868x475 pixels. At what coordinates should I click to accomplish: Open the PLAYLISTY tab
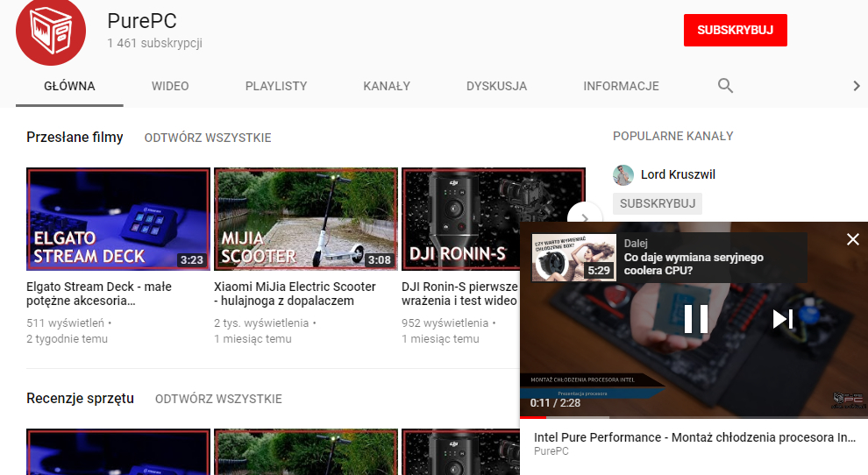(x=275, y=87)
